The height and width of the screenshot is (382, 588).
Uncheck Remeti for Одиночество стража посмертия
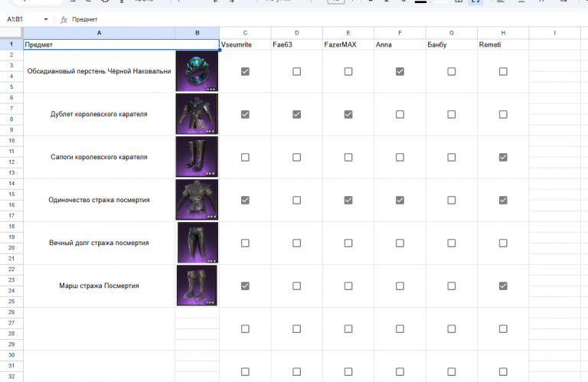click(x=503, y=200)
